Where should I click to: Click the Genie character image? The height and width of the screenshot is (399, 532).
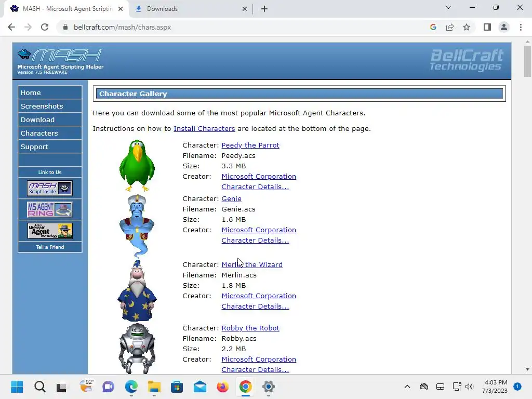coord(137,226)
